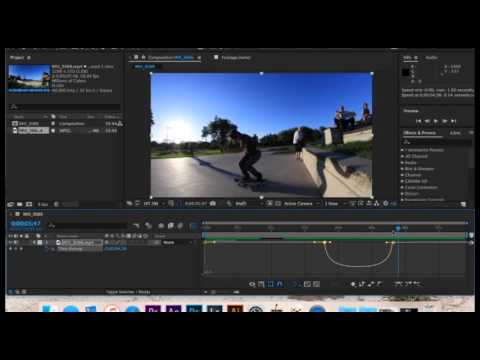Viewport: 480px width, 360px height.
Task: Open grid and guide options in viewer
Action: pos(171,203)
